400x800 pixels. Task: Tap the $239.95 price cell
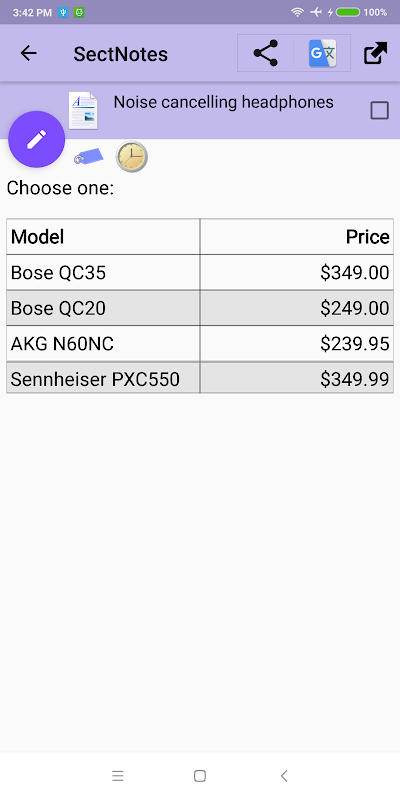tap(297, 344)
